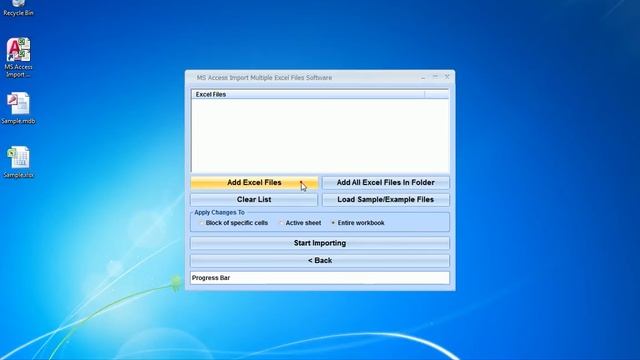Maximize the MS Access Import window
This screenshot has width=640, height=360.
pyautogui.click(x=435, y=77)
